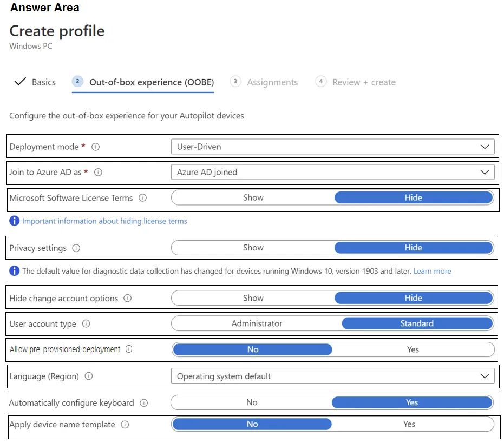Viewport: 504px width, 443px height.
Task: Select Administrator as user account type
Action: point(257,323)
